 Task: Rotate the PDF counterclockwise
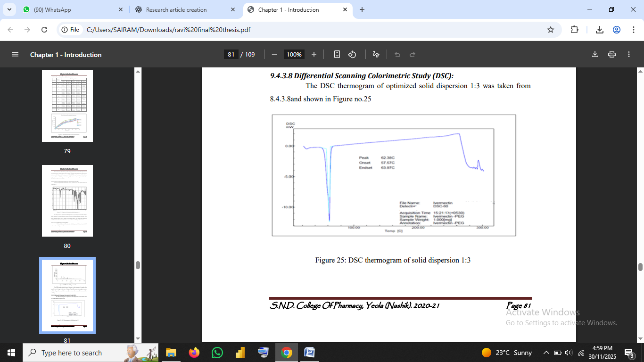(352, 55)
